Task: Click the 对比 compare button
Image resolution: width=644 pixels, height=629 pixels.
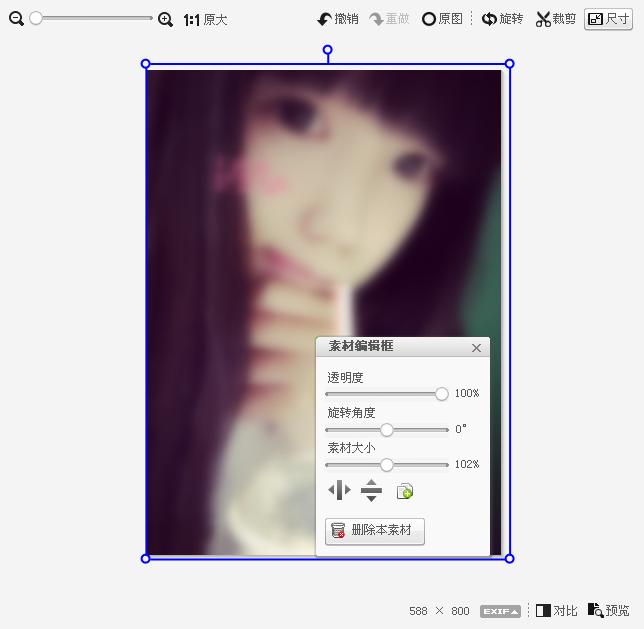Action: [x=557, y=611]
